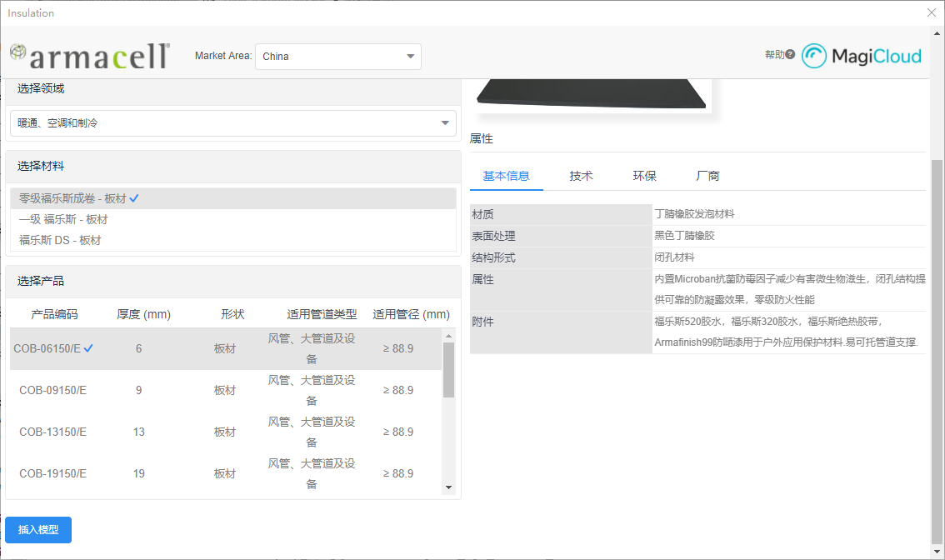The image size is (945, 560).
Task: Click the main panel scrollbar thumb
Action: click(936, 352)
